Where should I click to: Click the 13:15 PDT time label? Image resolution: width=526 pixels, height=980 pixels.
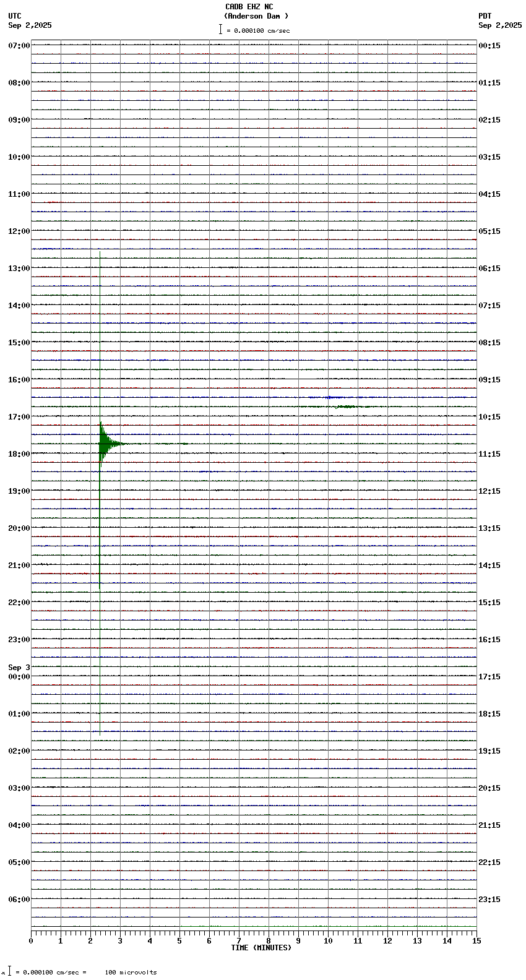point(489,528)
